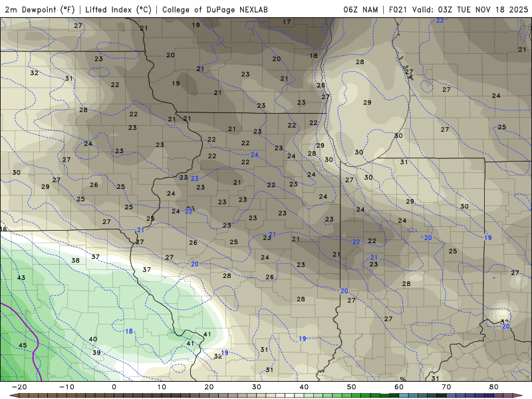Viewport: 532px width, 399px height.
Task: Click the blue lifted index contour label 24
Action: [x=255, y=155]
